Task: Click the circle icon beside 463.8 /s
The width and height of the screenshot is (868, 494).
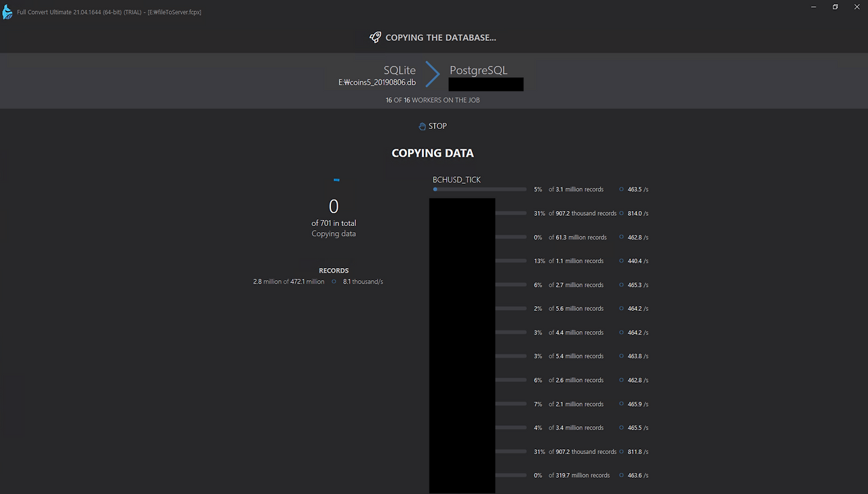Action: pos(621,356)
